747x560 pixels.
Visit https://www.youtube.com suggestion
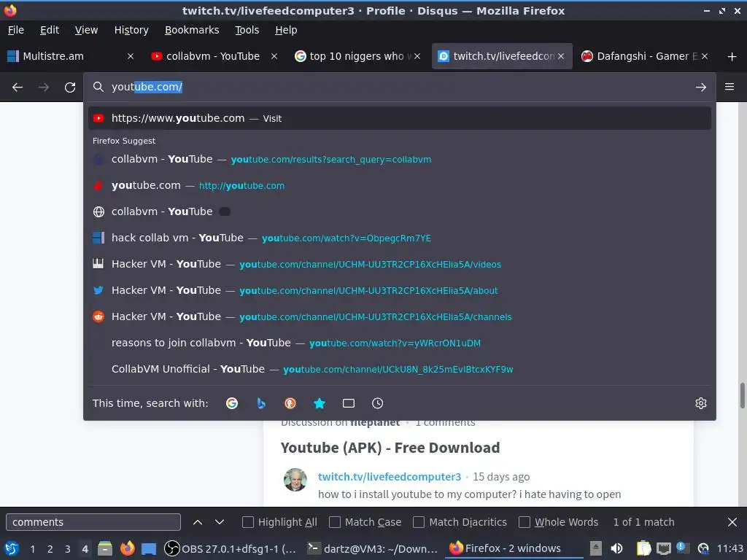(x=399, y=118)
